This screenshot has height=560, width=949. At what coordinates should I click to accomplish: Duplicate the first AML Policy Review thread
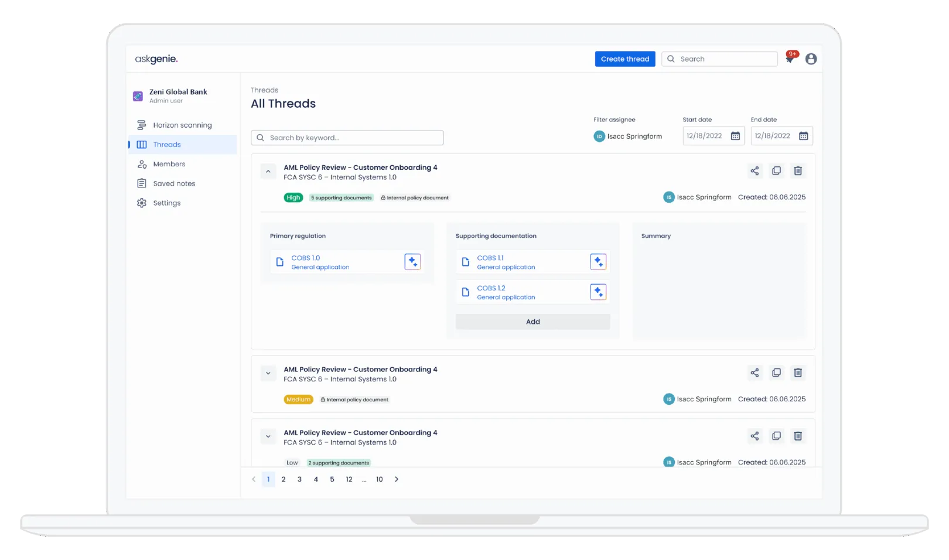point(776,171)
